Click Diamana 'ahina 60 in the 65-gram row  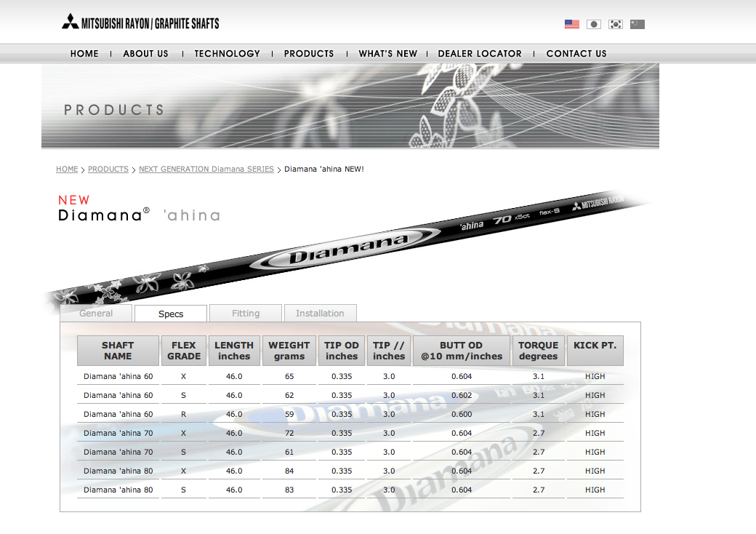pyautogui.click(x=118, y=376)
